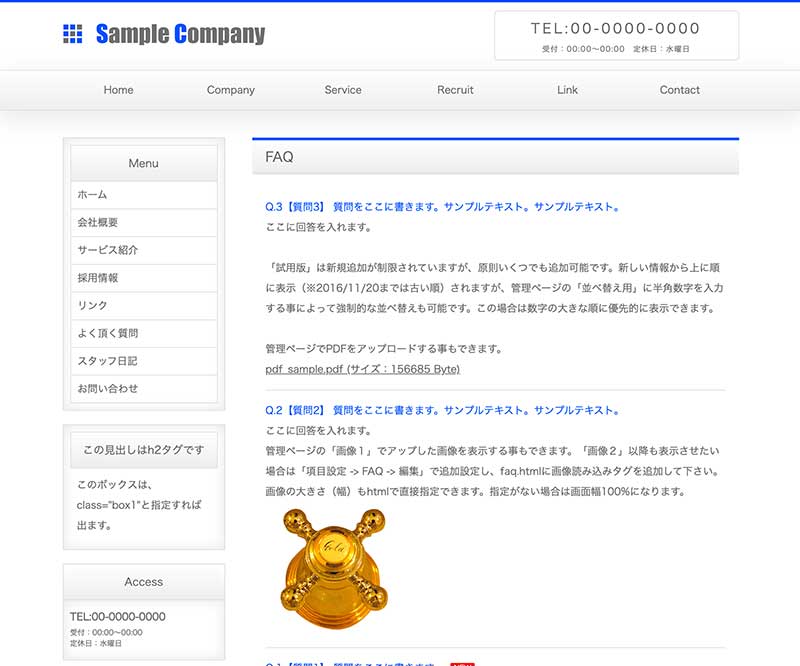
Task: Click the 受付：00:00〜00:00 header text
Action: click(583, 49)
